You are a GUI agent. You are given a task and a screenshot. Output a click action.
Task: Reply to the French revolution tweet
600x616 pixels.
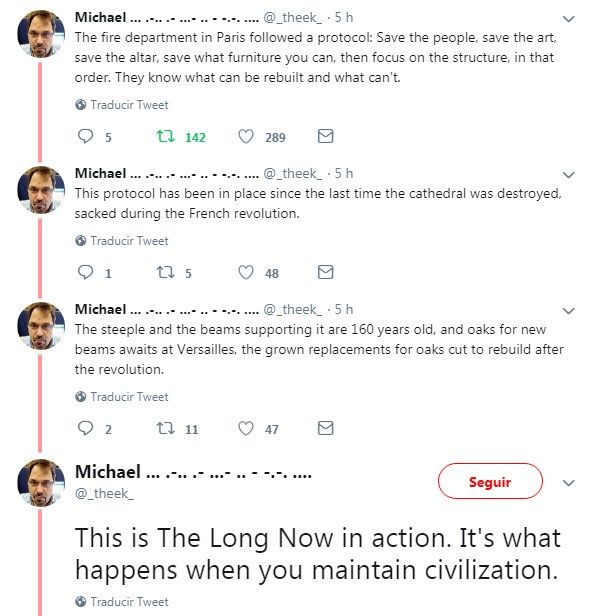tap(85, 273)
